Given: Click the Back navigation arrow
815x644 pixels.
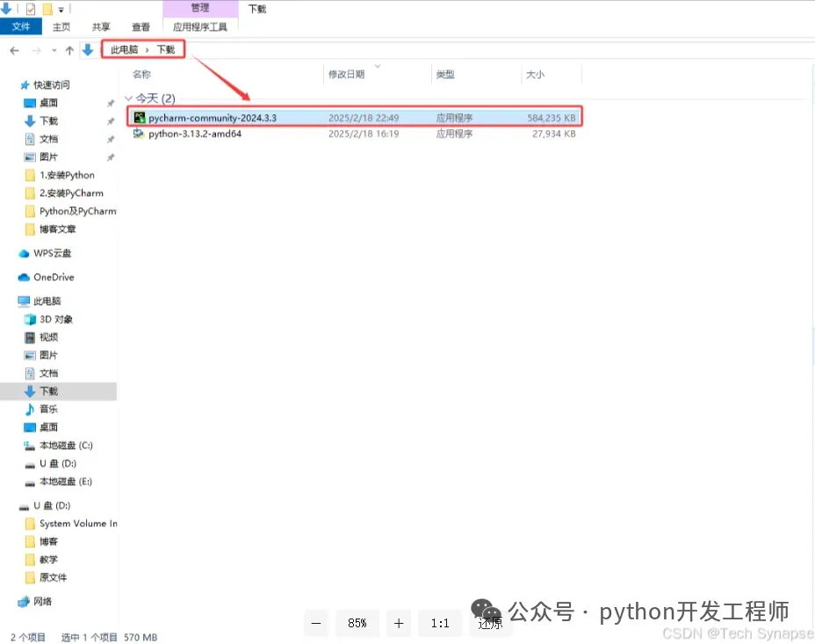Looking at the screenshot, I should pos(15,50).
